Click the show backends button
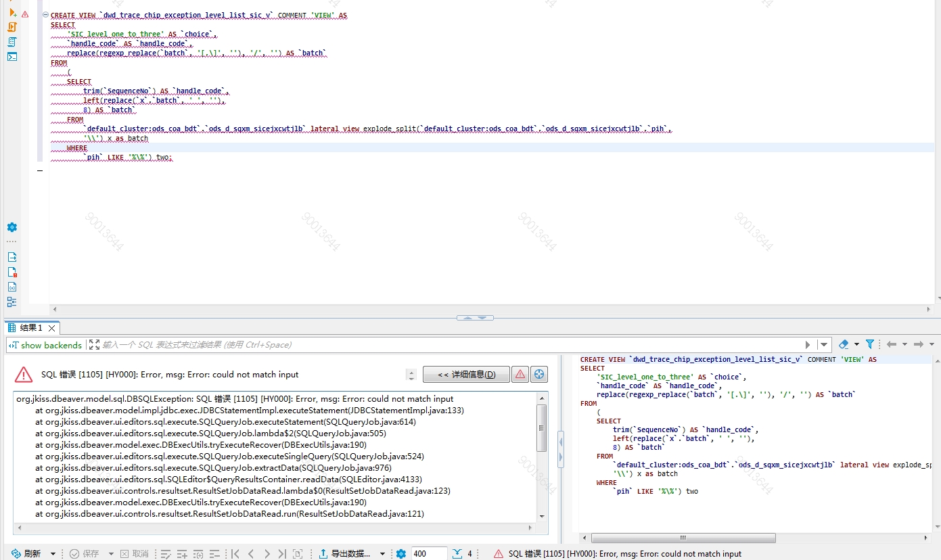Screen dimensions: 941x560 tap(45, 345)
